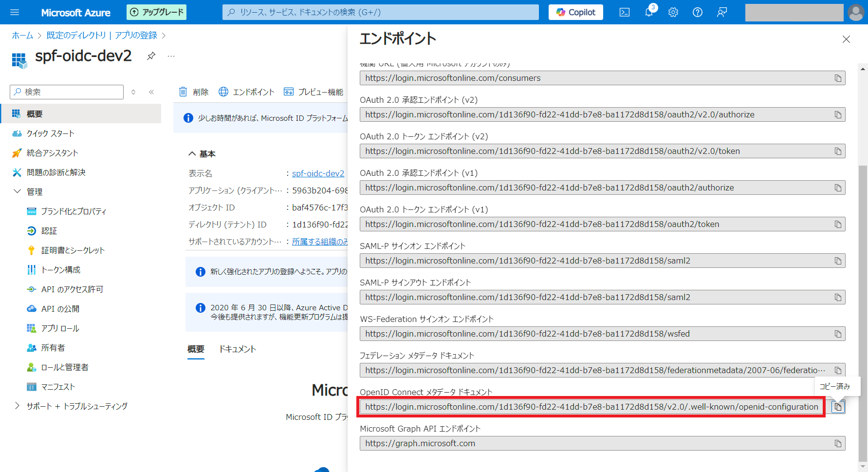Image resolution: width=868 pixels, height=472 pixels.
Task: Click the sidebar 検索 search field
Action: pyautogui.click(x=67, y=92)
